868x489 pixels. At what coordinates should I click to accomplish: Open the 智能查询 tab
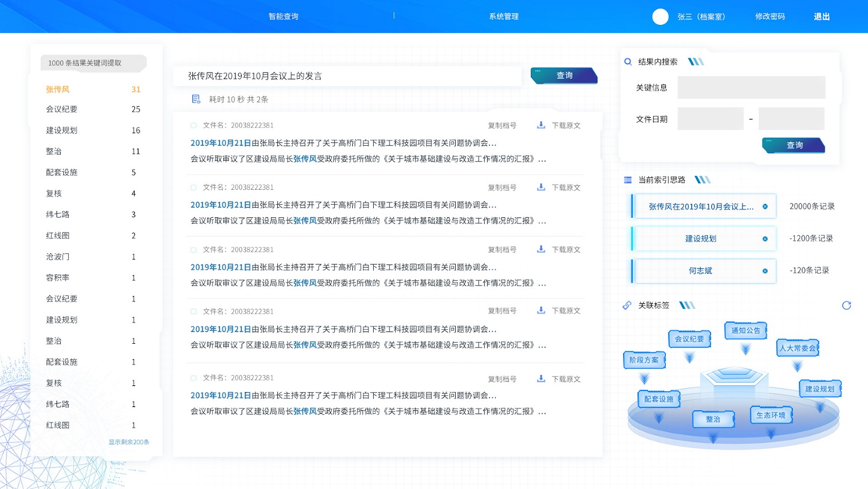tap(284, 17)
